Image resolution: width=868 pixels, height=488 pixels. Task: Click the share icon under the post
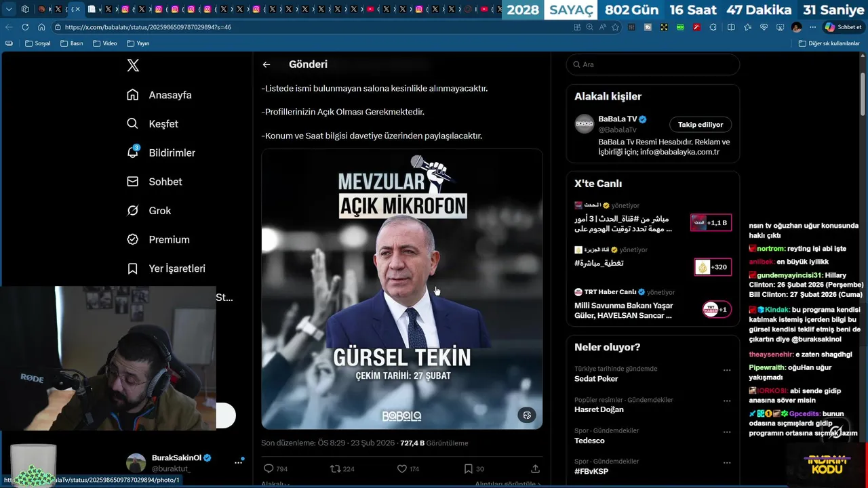point(535,468)
